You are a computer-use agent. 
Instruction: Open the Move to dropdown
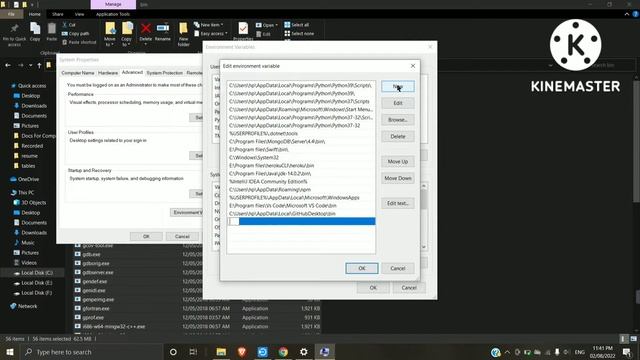point(109,42)
